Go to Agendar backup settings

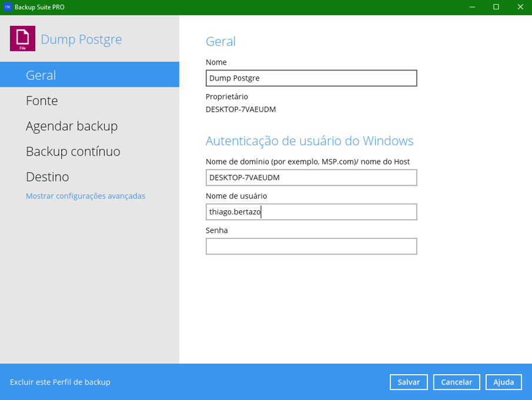point(72,126)
